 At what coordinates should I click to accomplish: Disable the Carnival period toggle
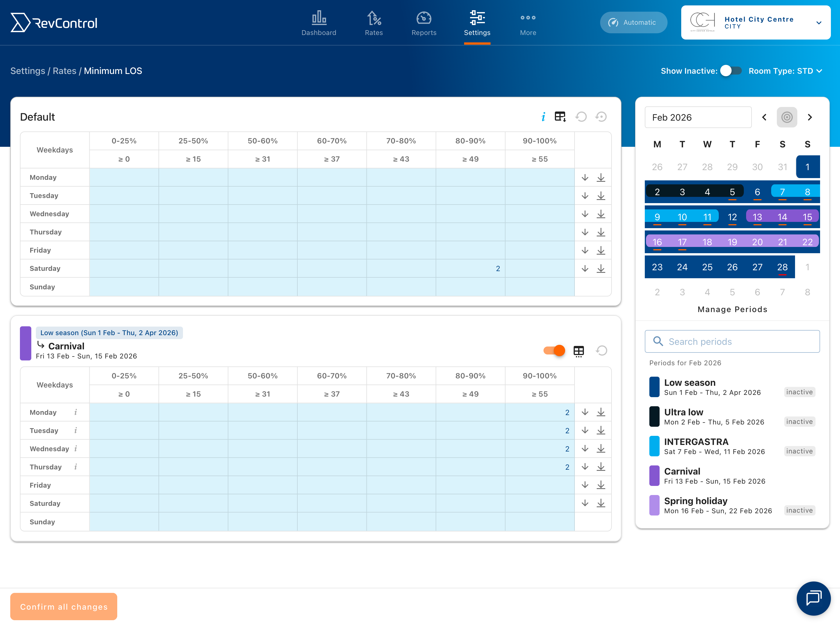[554, 350]
